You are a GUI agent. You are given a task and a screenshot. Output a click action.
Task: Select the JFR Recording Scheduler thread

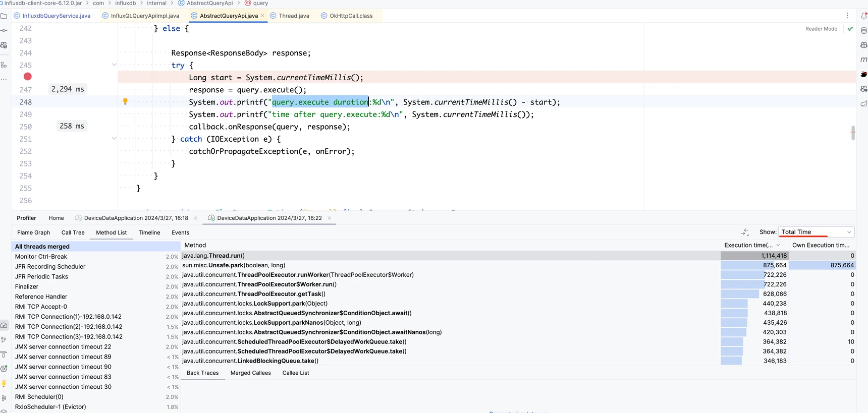[96, 266]
